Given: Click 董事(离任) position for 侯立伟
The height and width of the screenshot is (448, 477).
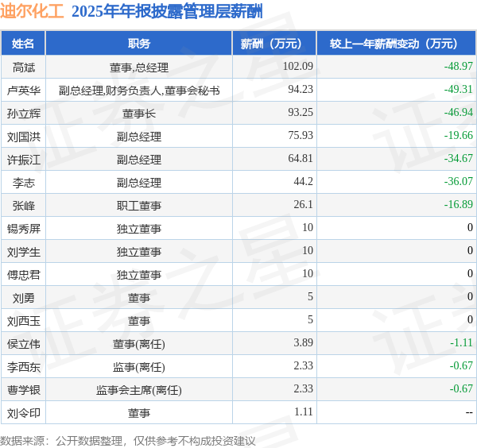Looking at the screenshot, I should tap(138, 344).
